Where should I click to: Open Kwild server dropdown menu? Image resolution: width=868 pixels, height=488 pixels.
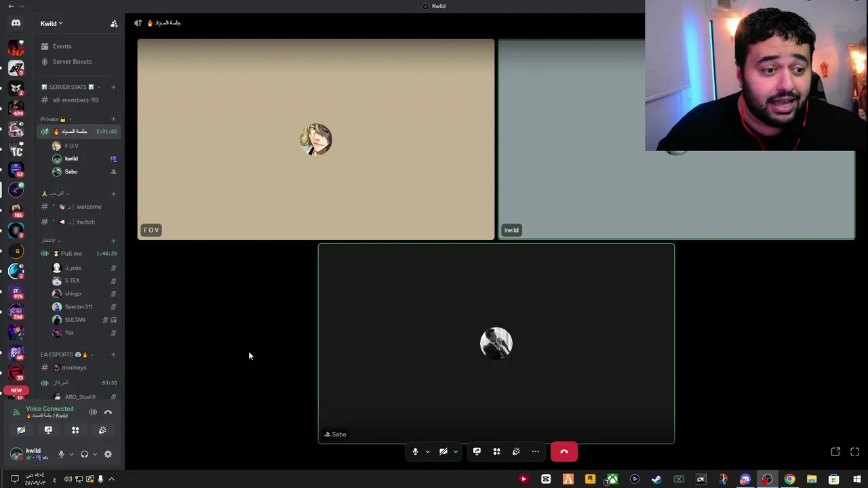(x=52, y=24)
